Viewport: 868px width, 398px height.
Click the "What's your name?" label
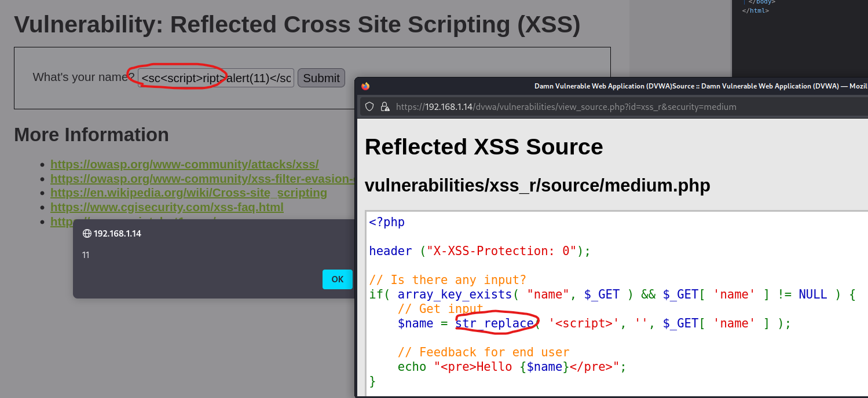point(84,78)
